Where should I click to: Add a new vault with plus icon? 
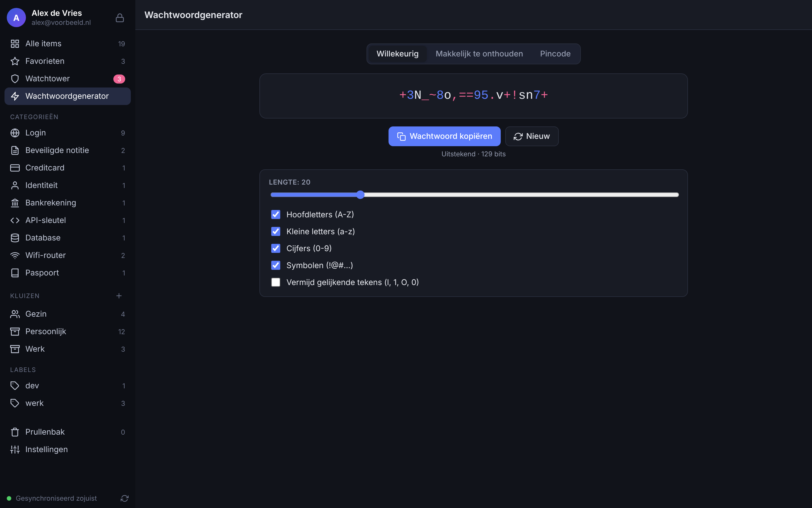[119, 296]
